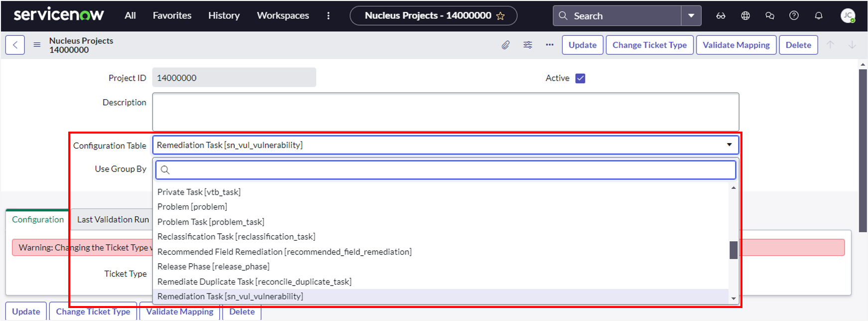
Task: Toggle the Active checkbox
Action: click(580, 78)
